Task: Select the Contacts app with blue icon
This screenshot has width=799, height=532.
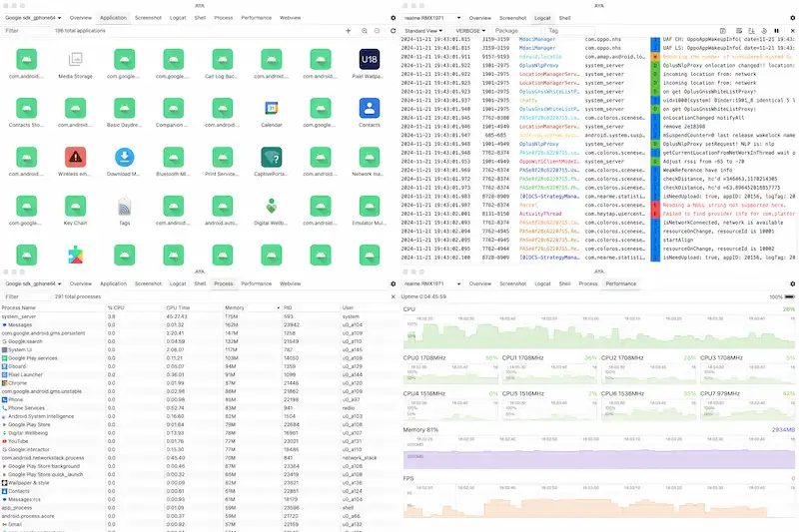Action: coord(369,110)
